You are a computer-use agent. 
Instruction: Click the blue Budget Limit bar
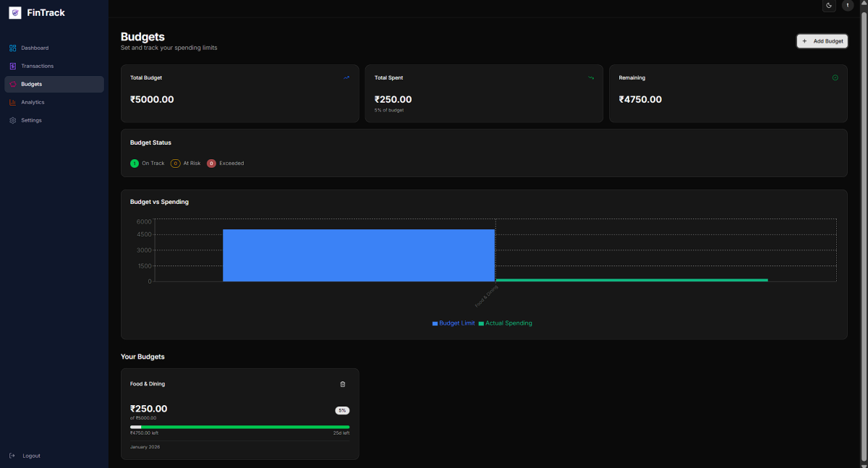click(x=358, y=255)
